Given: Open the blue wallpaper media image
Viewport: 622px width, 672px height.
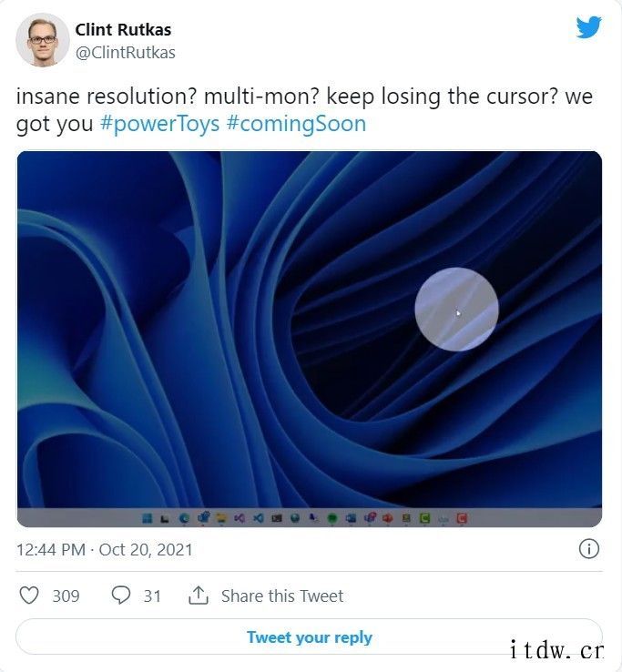Looking at the screenshot, I should (309, 339).
